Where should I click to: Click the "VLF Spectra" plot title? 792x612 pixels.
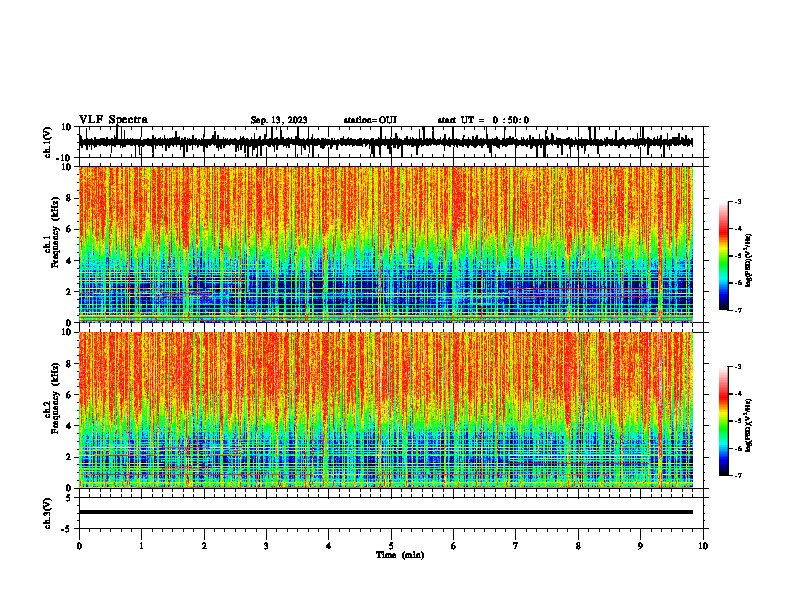pos(113,120)
